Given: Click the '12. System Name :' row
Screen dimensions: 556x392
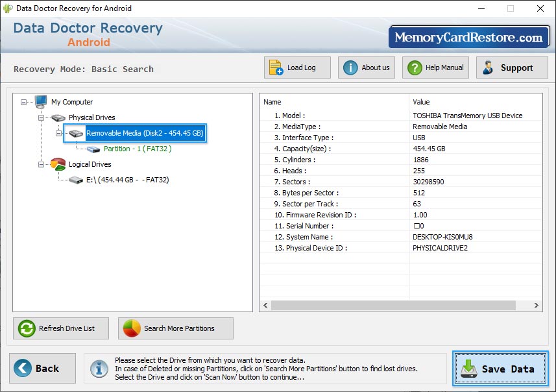Looking at the screenshot, I should 401,237.
